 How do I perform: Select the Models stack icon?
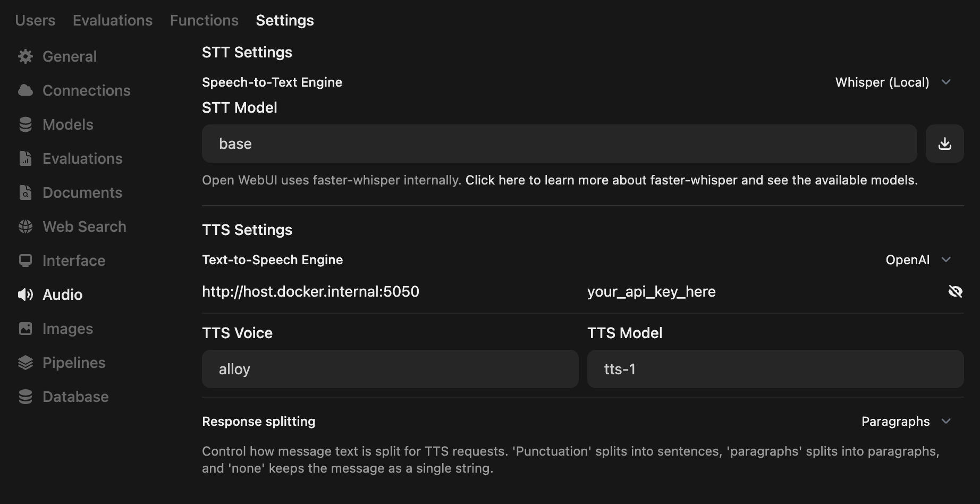(26, 124)
